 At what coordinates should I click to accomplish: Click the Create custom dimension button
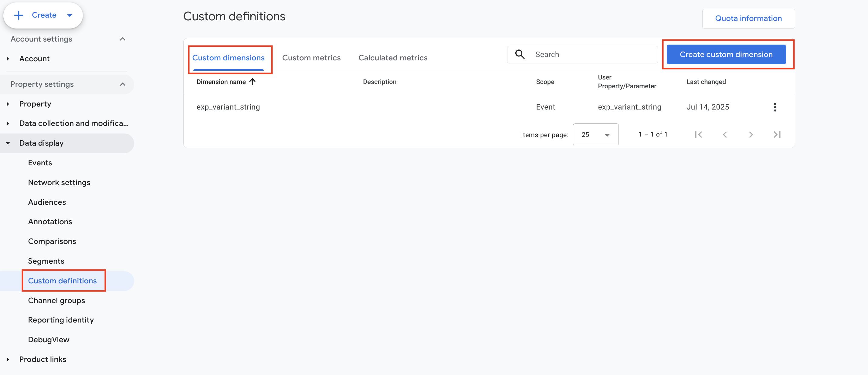726,54
